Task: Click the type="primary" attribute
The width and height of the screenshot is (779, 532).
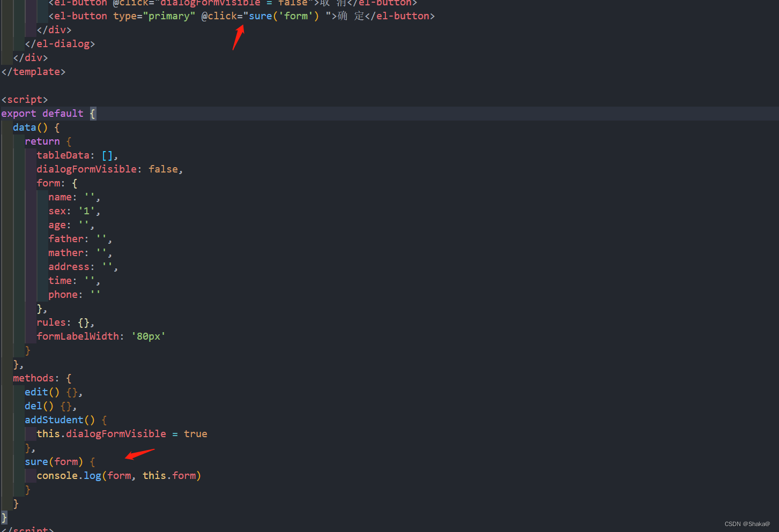Action: pos(154,16)
